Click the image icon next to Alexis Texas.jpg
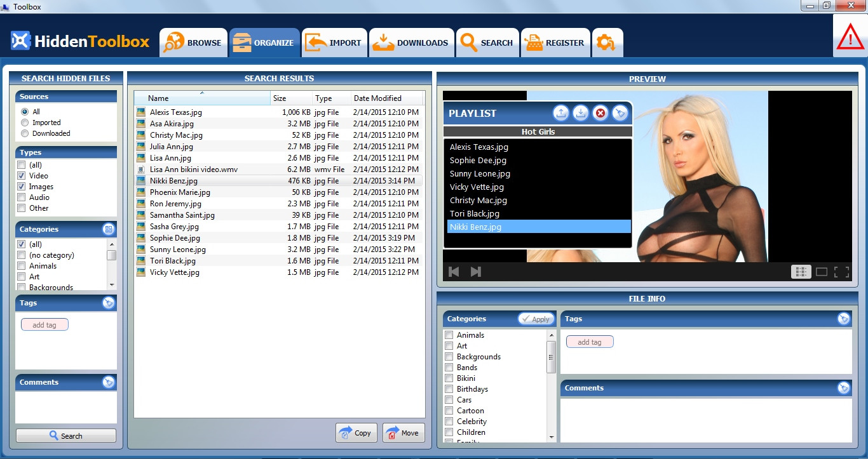 [x=141, y=112]
